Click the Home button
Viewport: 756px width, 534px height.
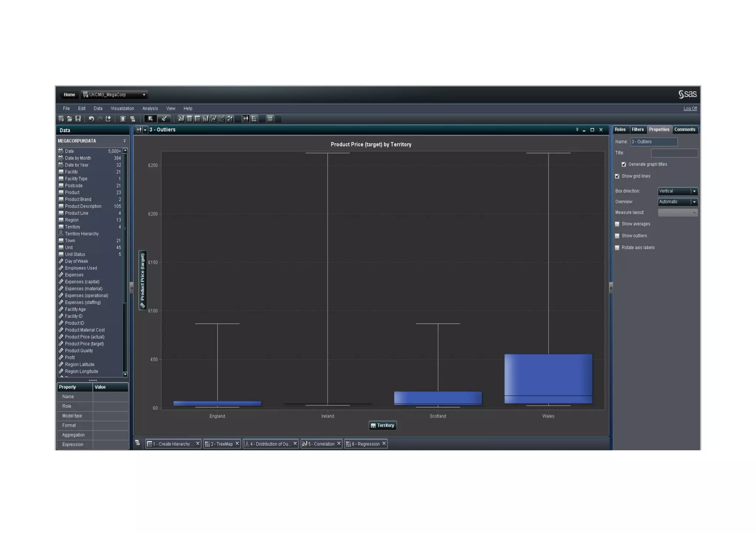click(69, 95)
